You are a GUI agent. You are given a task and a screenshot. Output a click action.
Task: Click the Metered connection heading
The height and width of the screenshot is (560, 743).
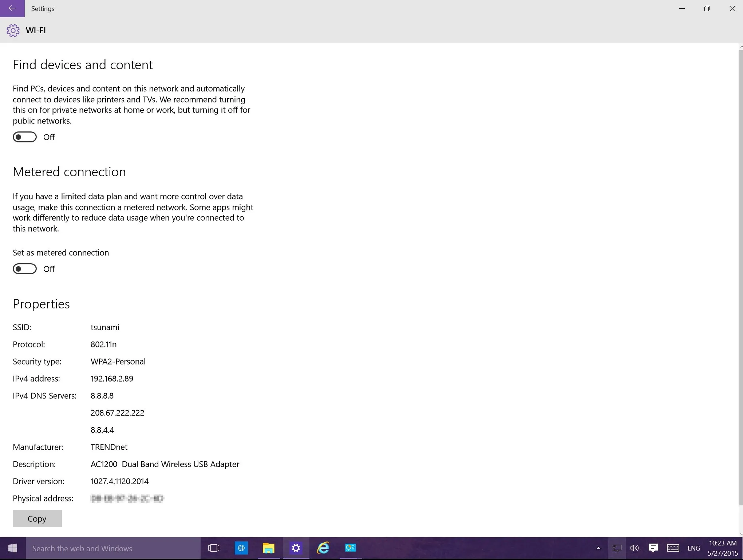[69, 172]
